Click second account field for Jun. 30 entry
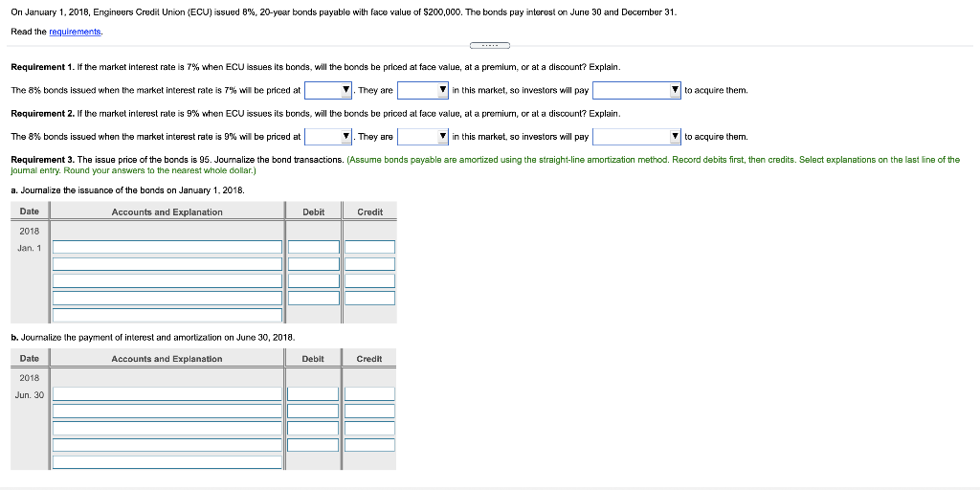The height and width of the screenshot is (490, 980). [167, 412]
